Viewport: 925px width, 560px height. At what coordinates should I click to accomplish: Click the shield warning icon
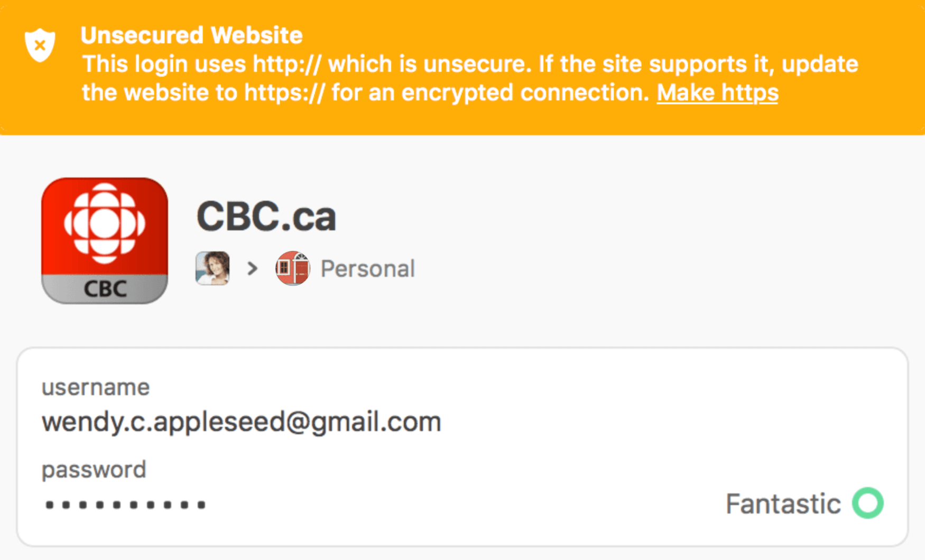[x=40, y=45]
